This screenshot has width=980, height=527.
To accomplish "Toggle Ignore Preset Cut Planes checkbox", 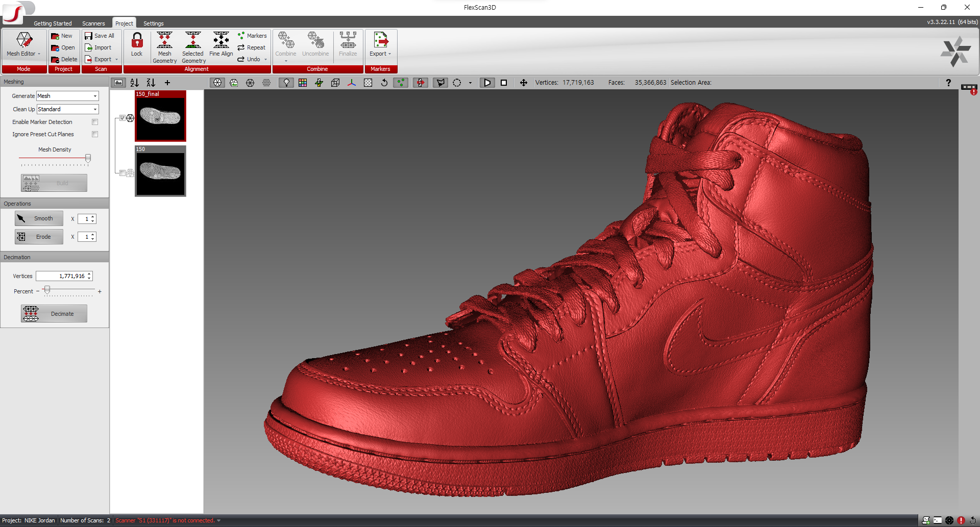I will pyautogui.click(x=95, y=134).
